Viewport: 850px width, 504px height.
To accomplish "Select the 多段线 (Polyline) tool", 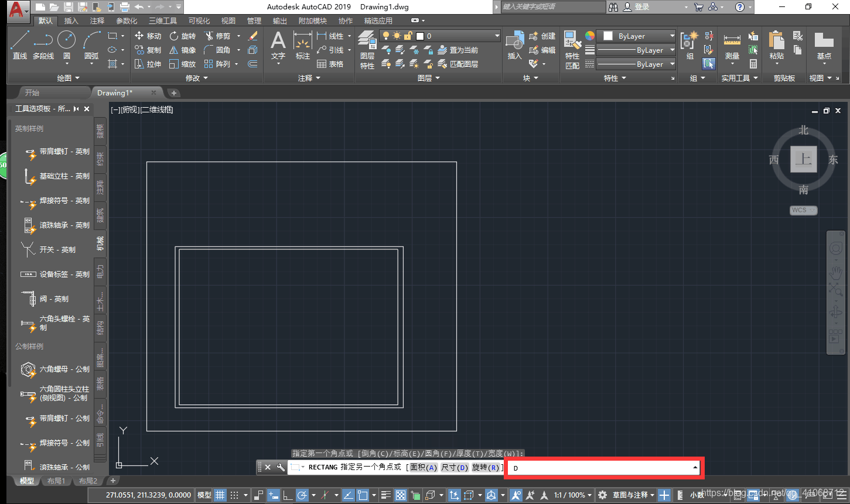I will [43, 44].
